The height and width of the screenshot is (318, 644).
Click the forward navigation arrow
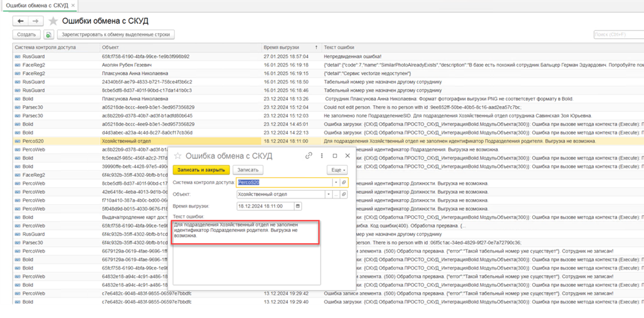[35, 21]
